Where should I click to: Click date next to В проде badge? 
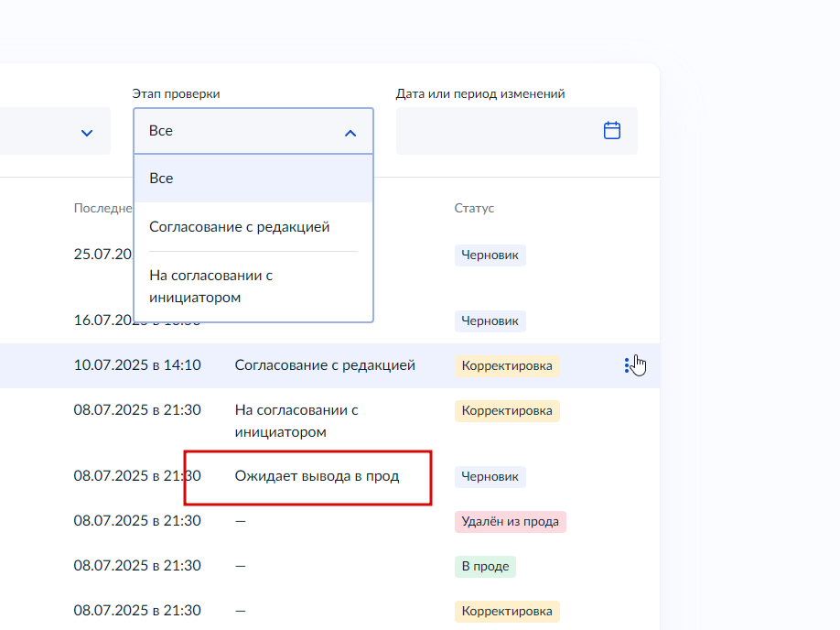coord(137,566)
